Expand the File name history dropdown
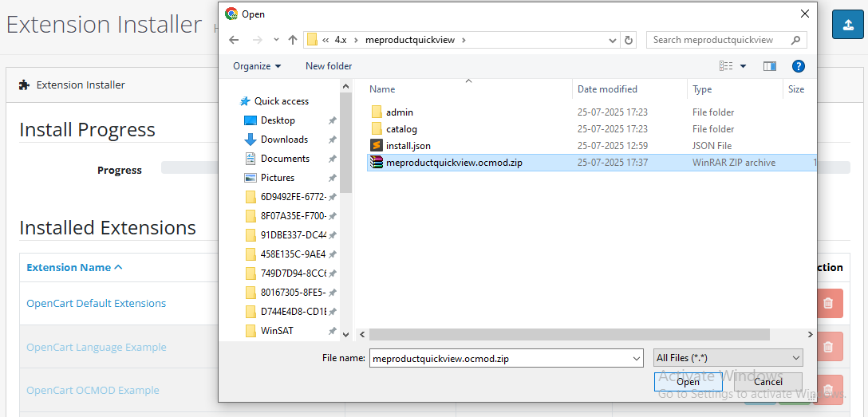868x417 pixels. coord(637,358)
